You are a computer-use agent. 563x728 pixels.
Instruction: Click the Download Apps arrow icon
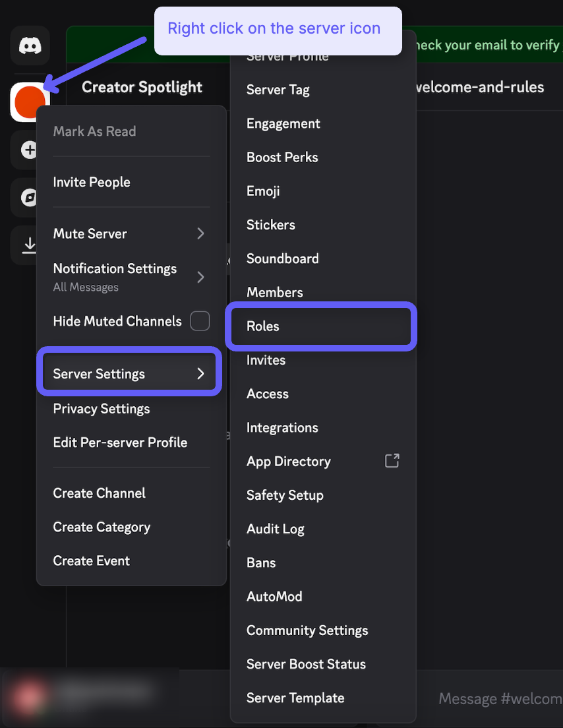(x=28, y=245)
